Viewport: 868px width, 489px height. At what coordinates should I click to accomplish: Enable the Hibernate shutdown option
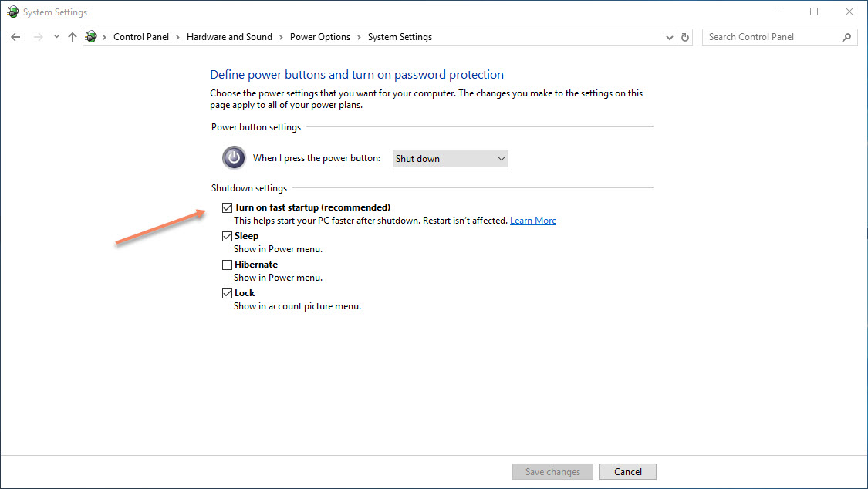pos(227,264)
